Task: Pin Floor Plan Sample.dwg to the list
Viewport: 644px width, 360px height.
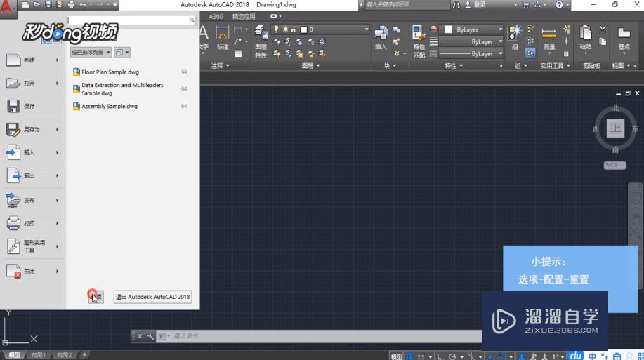Action: click(x=184, y=72)
